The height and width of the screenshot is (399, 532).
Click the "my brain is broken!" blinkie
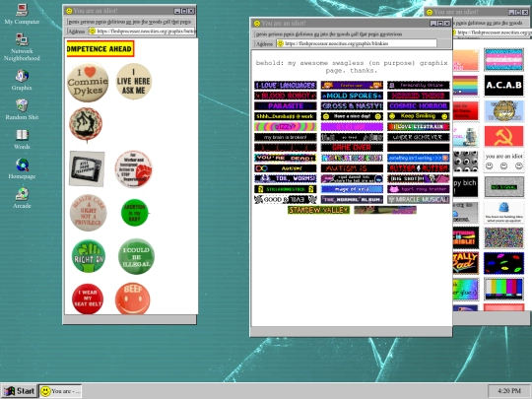click(286, 137)
